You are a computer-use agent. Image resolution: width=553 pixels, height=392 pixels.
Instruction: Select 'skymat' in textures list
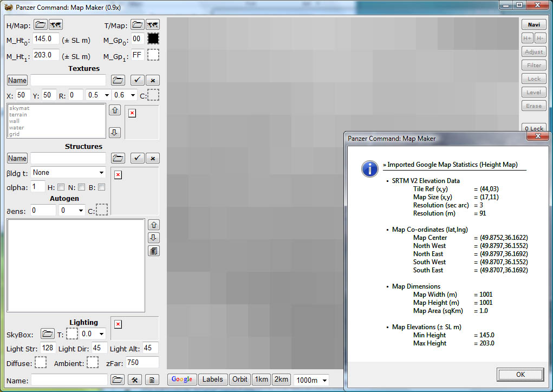(x=19, y=108)
